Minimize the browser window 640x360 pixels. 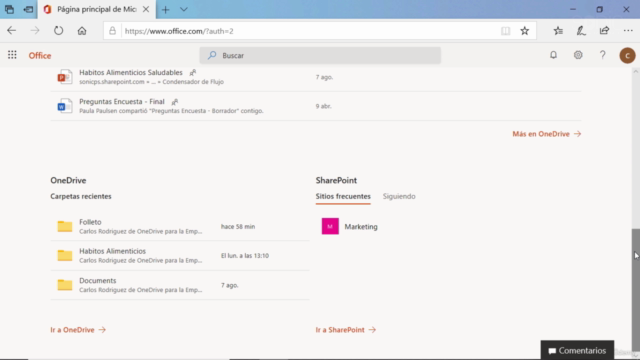coord(573,9)
